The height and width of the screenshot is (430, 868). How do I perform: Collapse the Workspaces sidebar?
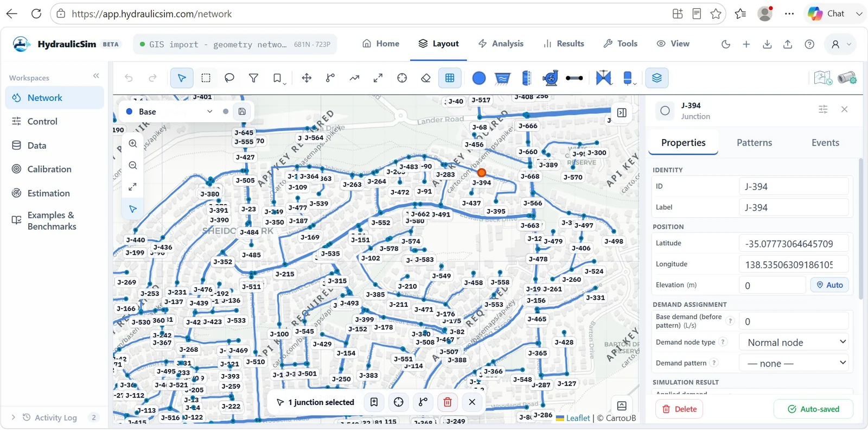click(96, 76)
